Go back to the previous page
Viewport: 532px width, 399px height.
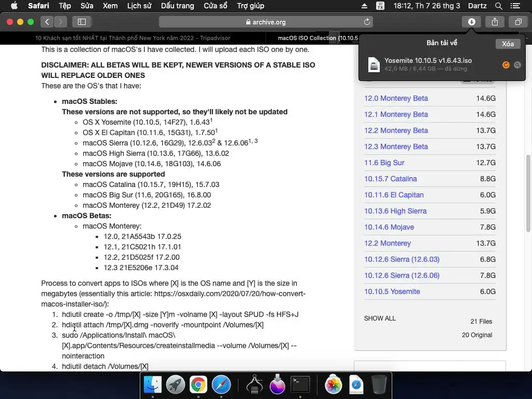tap(47, 22)
